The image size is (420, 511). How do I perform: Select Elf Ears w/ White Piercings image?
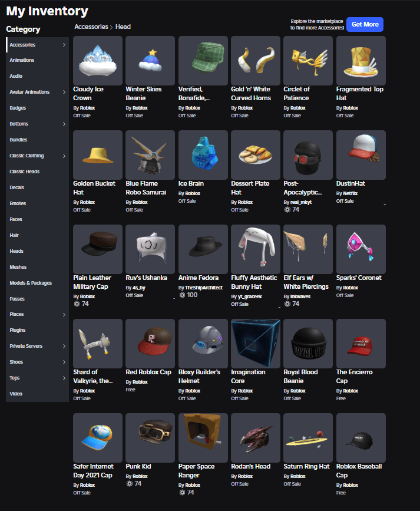coord(308,249)
